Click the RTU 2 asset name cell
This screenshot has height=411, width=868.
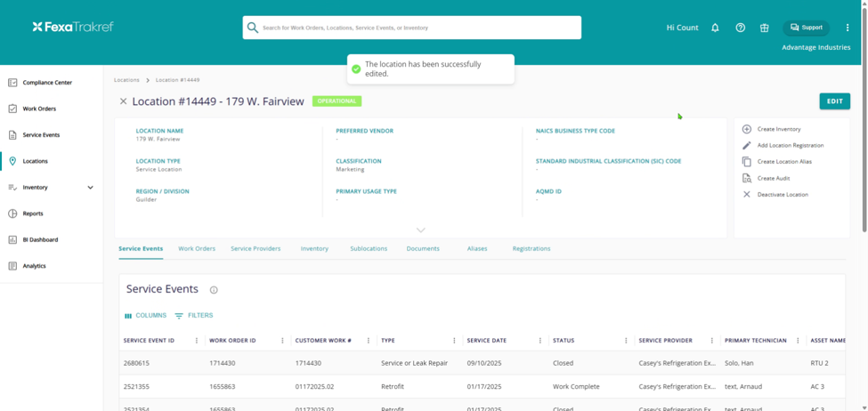pyautogui.click(x=819, y=364)
